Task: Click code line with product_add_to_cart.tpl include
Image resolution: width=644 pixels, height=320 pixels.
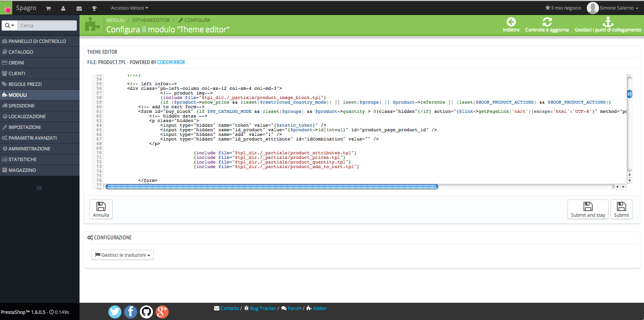Action: (277, 167)
